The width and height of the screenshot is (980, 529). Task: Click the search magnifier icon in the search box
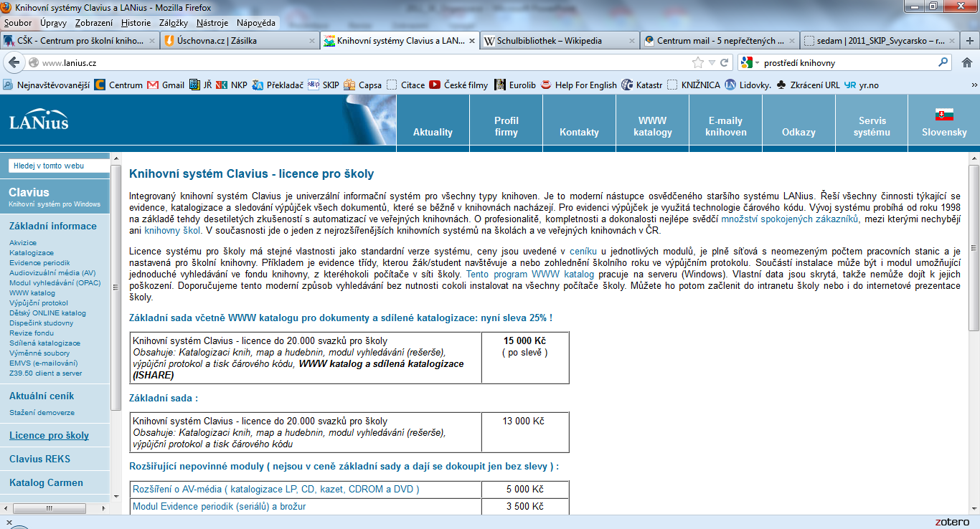click(x=944, y=62)
